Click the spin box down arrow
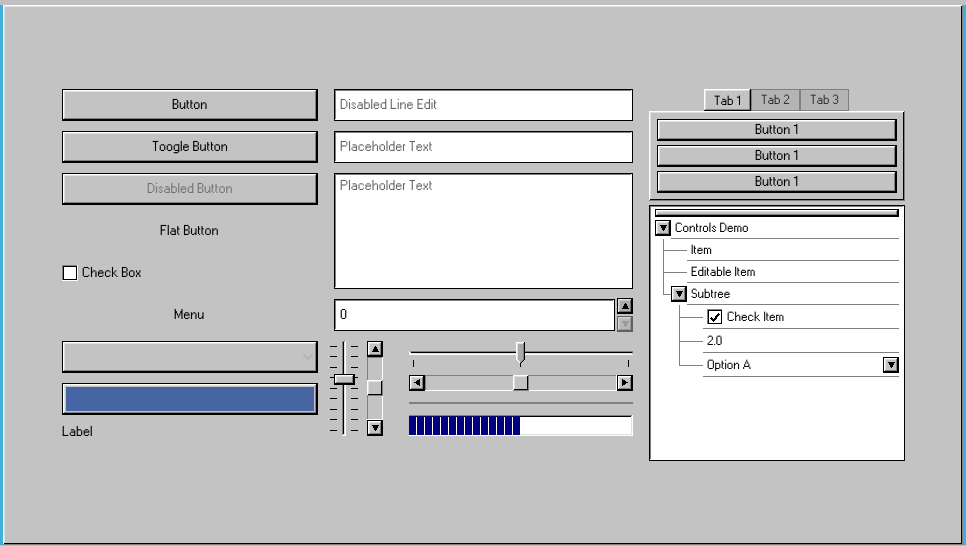 pyautogui.click(x=625, y=324)
